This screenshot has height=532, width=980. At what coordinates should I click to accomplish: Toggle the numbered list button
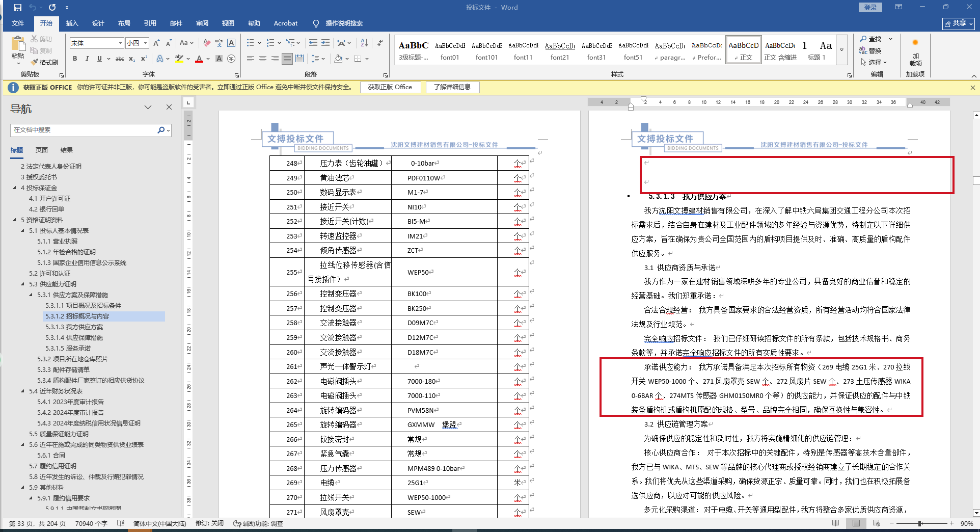(270, 43)
